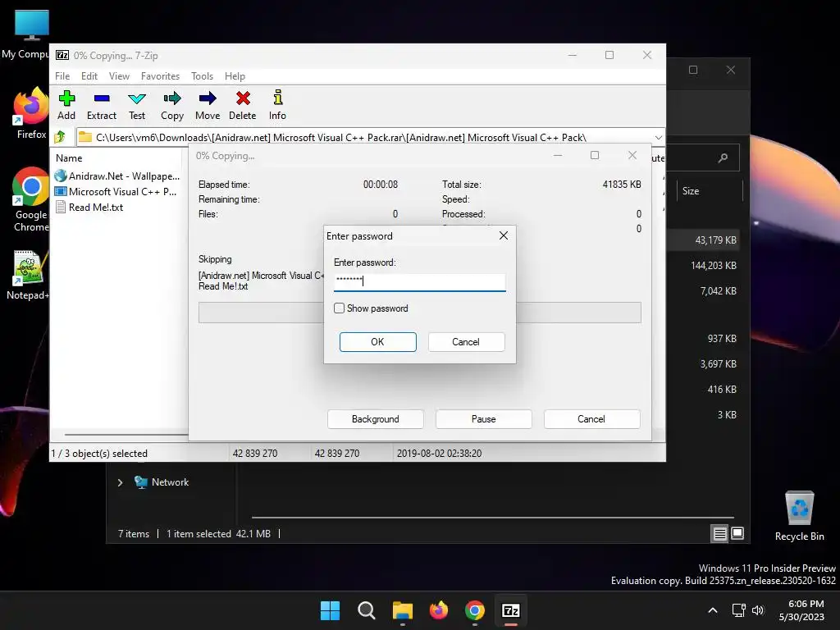Screen dimensions: 840x630
Task: Click the 144,203 KB size entry
Action: click(713, 265)
